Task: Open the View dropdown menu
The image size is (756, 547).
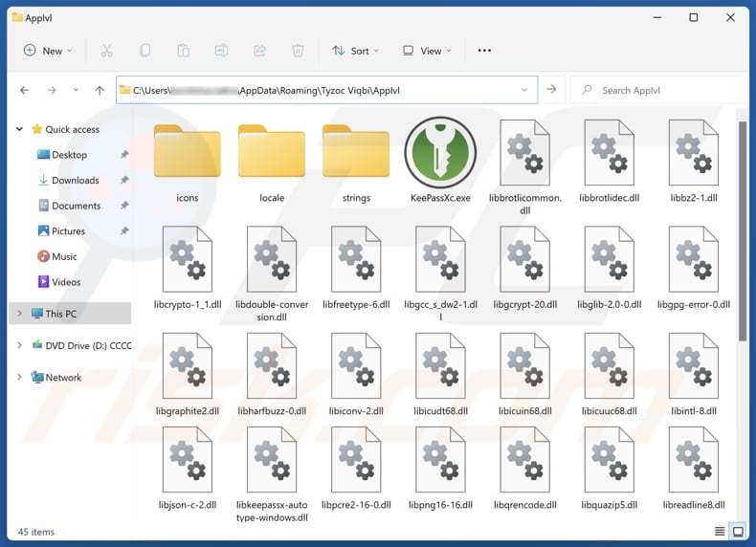Action: (x=427, y=51)
